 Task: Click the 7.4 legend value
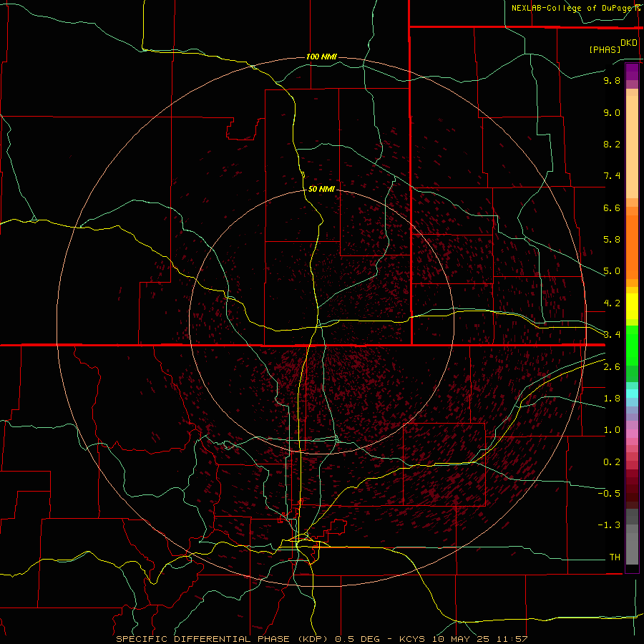tap(612, 176)
